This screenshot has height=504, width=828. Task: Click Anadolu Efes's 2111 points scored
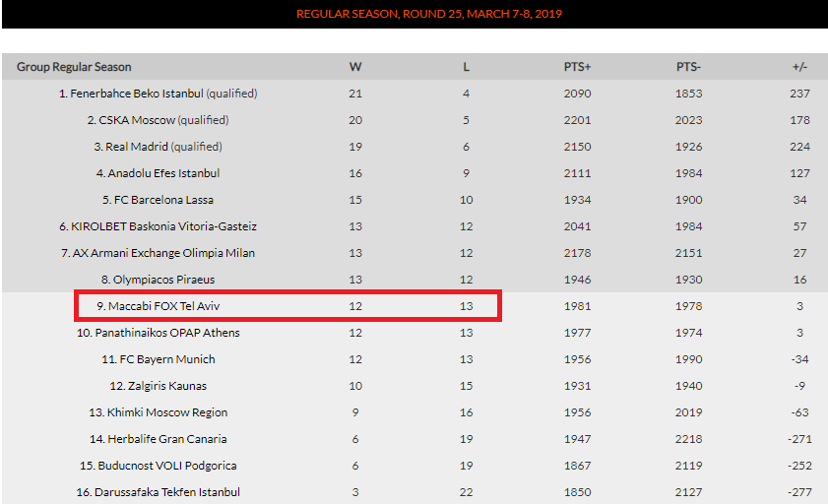577,173
